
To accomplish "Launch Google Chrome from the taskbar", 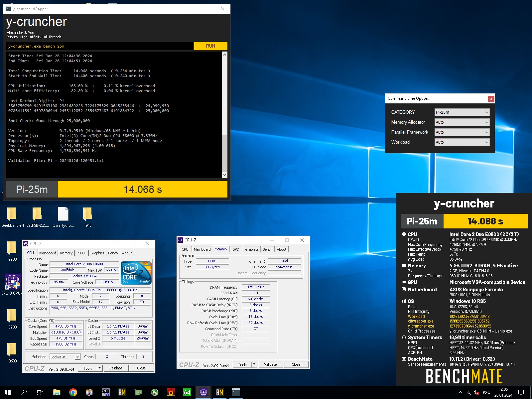I will tap(73, 392).
